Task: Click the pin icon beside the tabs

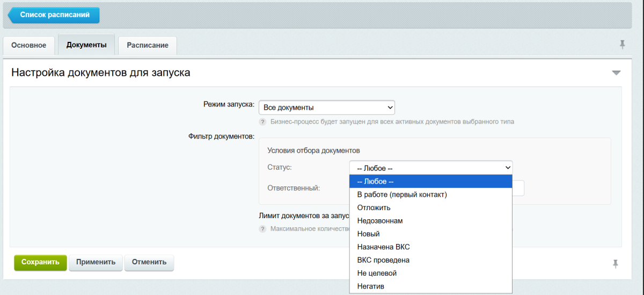Action: click(x=623, y=45)
